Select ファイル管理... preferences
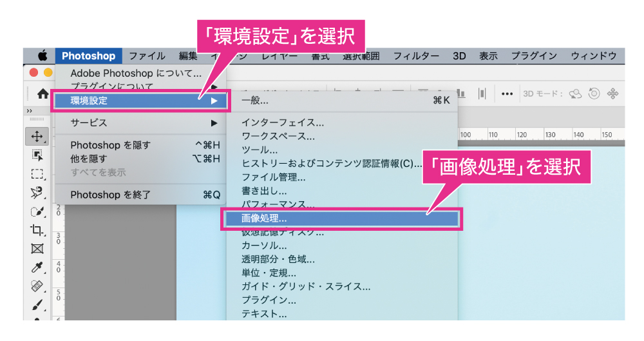Screen dimensions: 644x341 [x=342, y=177]
